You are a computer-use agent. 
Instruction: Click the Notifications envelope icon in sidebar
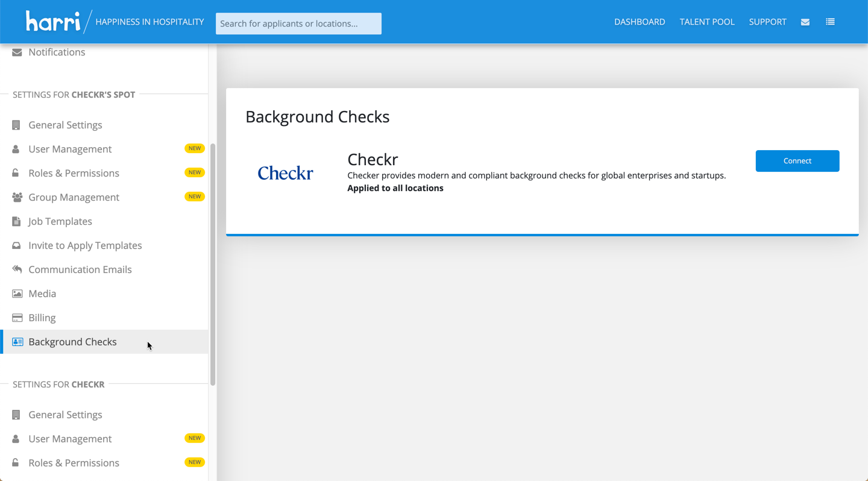[x=17, y=52]
